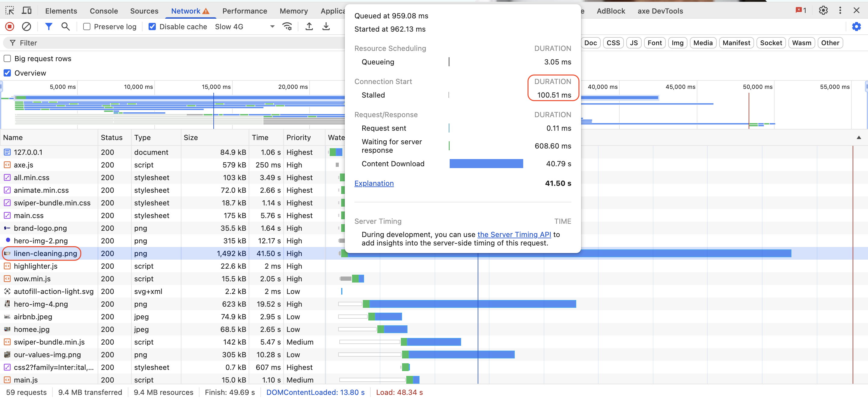Click the export HAR download icon

point(326,27)
